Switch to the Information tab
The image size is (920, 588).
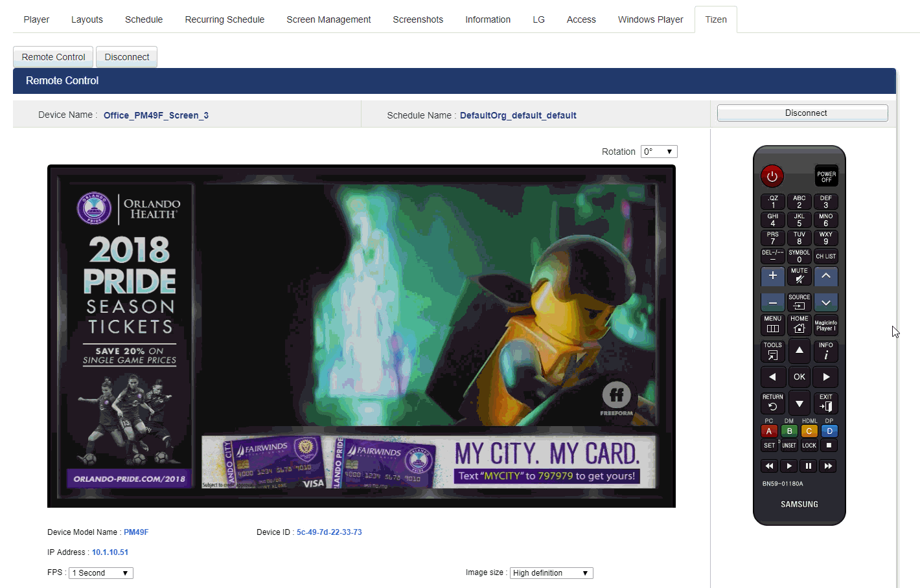click(488, 19)
